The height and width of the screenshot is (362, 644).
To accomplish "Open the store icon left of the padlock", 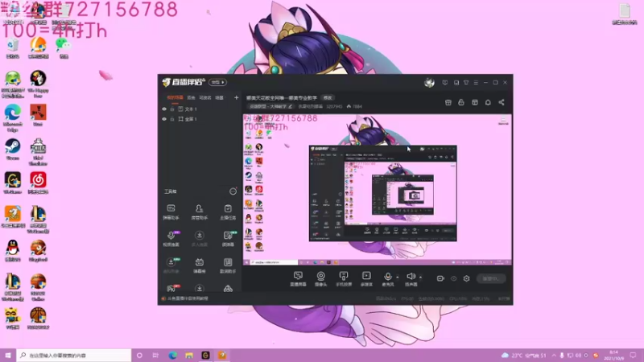I will click(x=448, y=102).
